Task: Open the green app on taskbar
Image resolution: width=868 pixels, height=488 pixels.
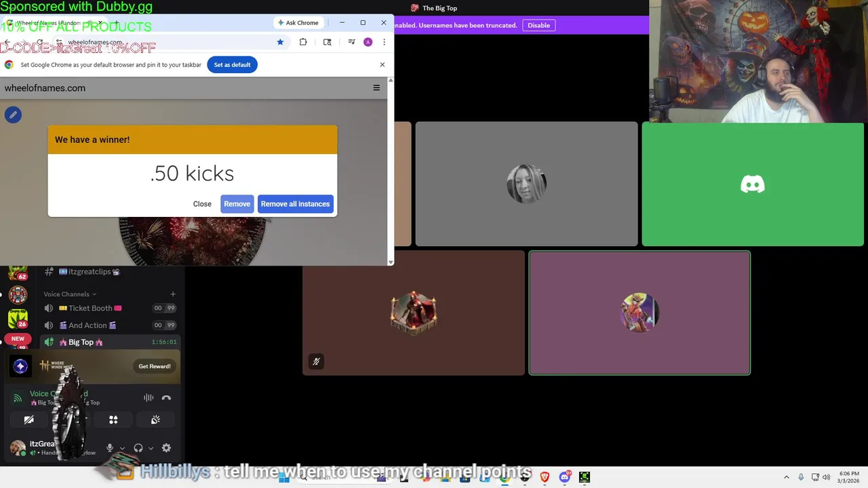Action: pos(585,477)
